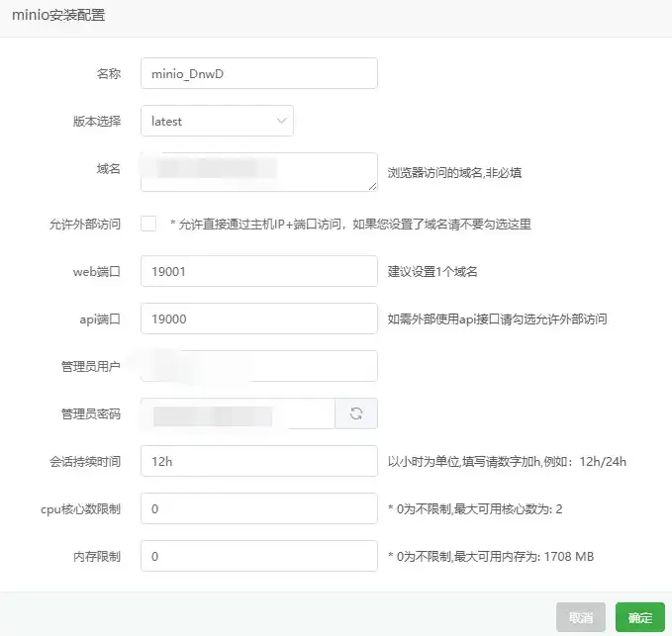Click the text 最大可用核心数为: 2

click(x=508, y=509)
